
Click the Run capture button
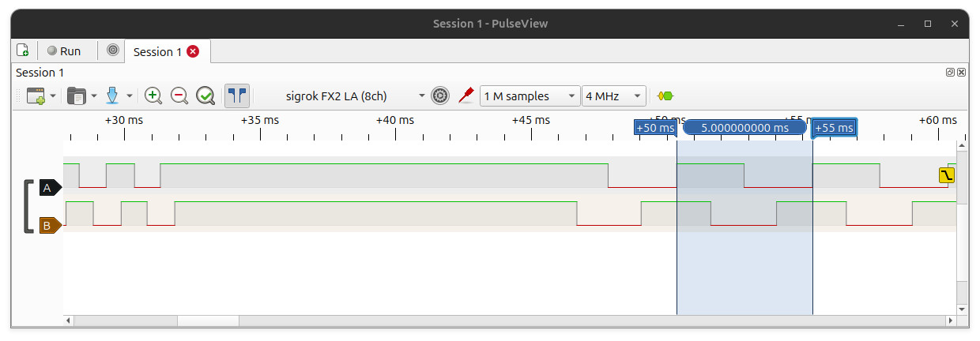[x=64, y=51]
